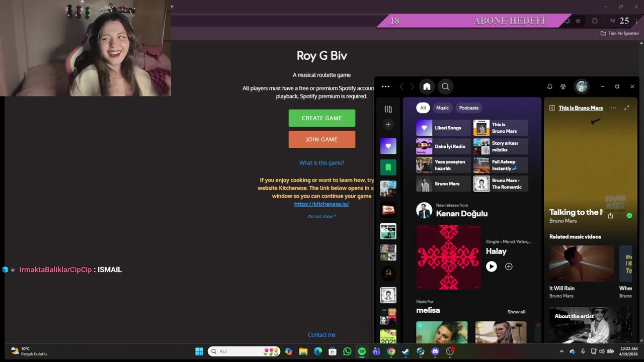Open This Is Bruno Mars panel title link
Viewport: 644px width, 362px height.
coord(580,108)
